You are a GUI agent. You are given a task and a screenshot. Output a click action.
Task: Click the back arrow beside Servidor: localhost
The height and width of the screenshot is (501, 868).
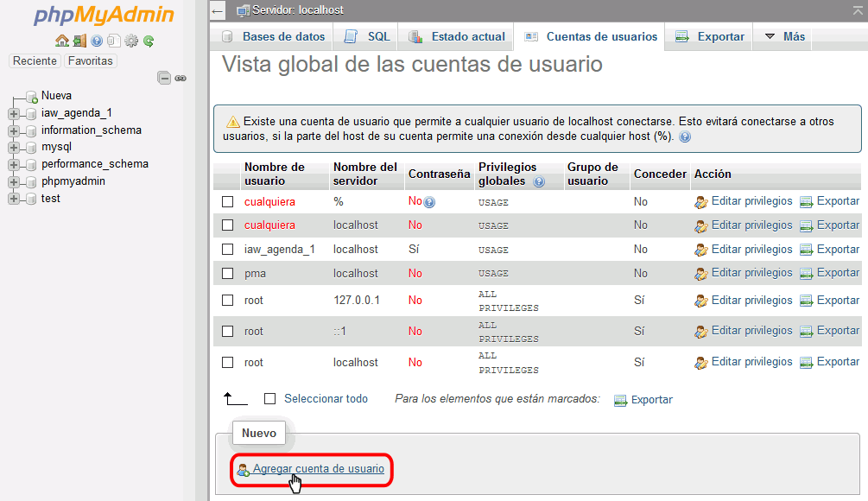(x=218, y=10)
